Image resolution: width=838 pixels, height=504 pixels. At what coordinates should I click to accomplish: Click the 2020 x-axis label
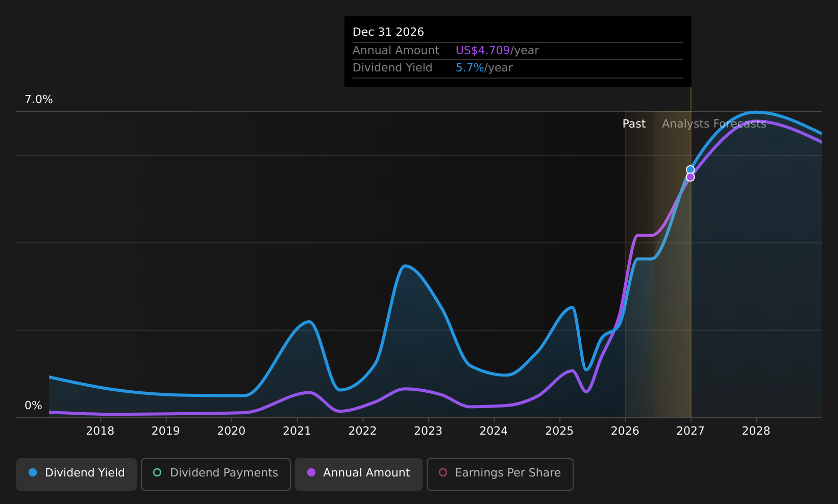(x=231, y=431)
